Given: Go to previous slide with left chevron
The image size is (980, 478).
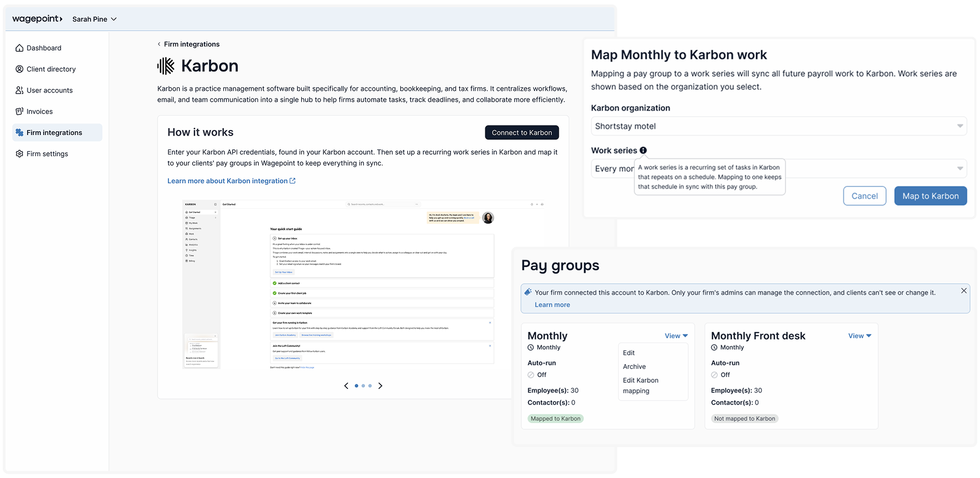Looking at the screenshot, I should click(346, 386).
